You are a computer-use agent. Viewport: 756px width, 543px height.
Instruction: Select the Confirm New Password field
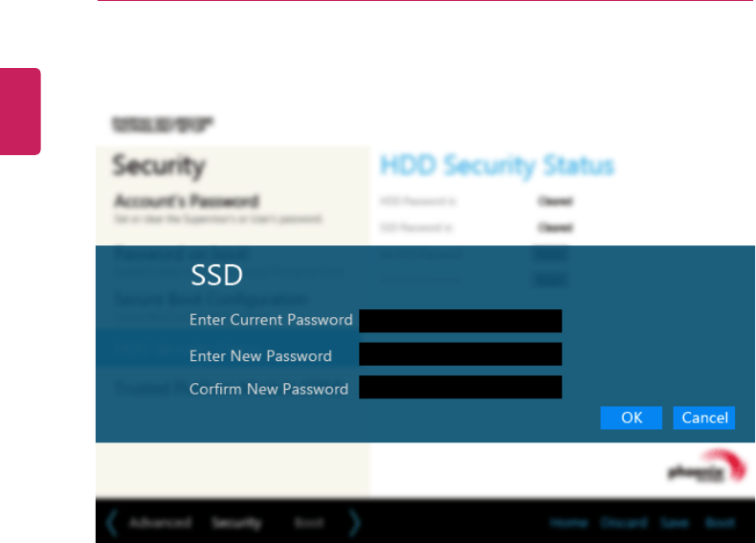click(460, 388)
